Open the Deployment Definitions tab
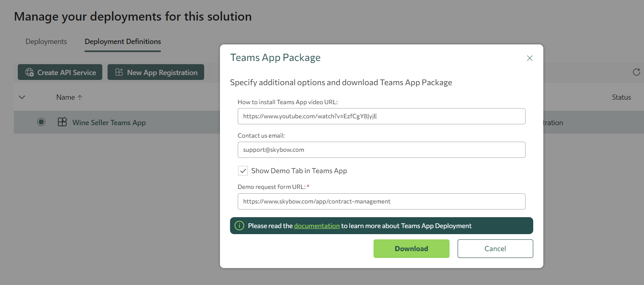 (122, 42)
